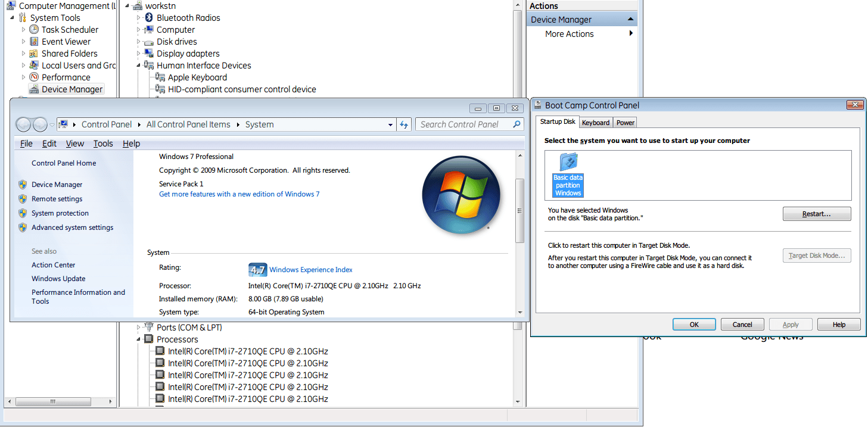Click the Help button in Boot Camp
Screen dimensions: 868x427
click(839, 325)
